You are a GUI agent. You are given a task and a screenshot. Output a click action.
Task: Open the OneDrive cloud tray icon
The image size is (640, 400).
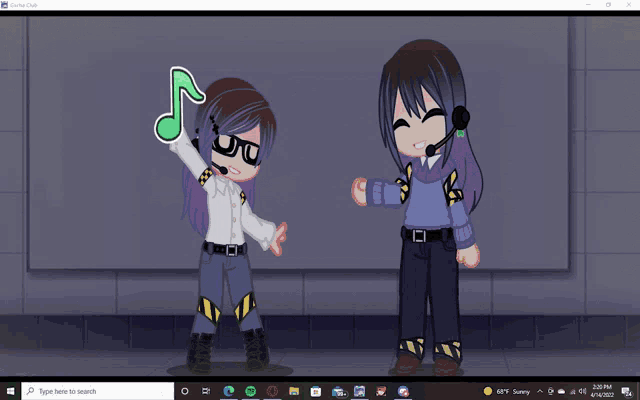(562, 391)
